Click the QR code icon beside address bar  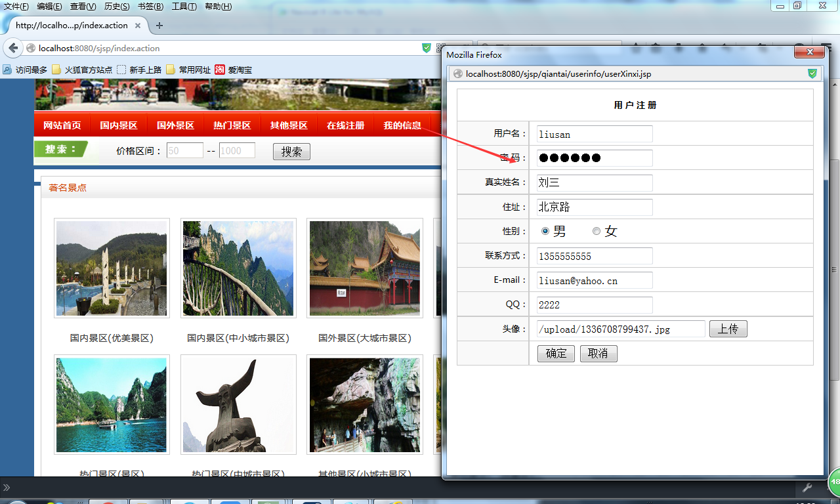tap(440, 48)
